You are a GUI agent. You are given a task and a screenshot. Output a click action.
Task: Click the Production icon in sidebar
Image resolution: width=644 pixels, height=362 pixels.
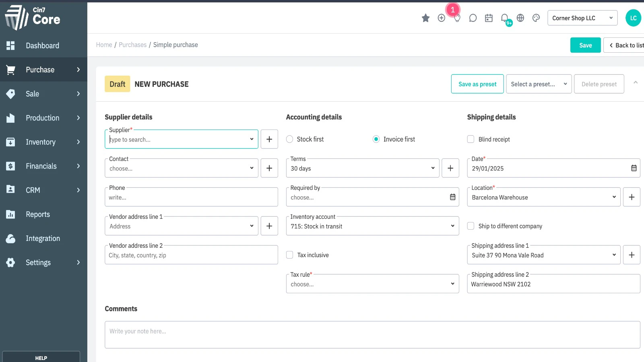11,118
